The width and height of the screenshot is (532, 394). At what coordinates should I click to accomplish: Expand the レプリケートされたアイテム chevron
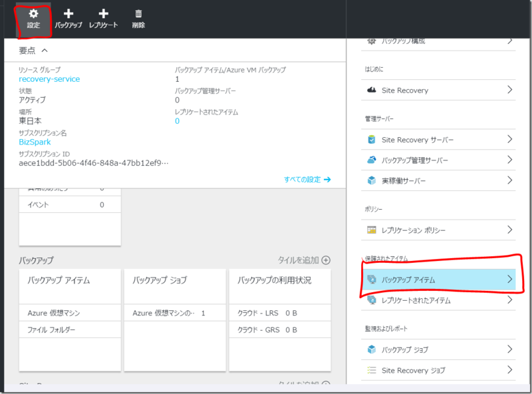tap(509, 299)
